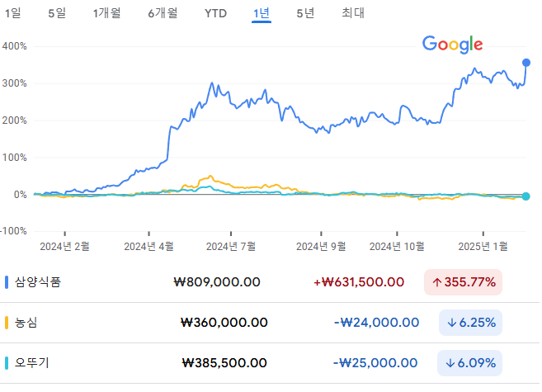Image resolution: width=542 pixels, height=392 pixels.
Task: Click the 2025년 1월 x-axis label
Action: pyautogui.click(x=483, y=247)
